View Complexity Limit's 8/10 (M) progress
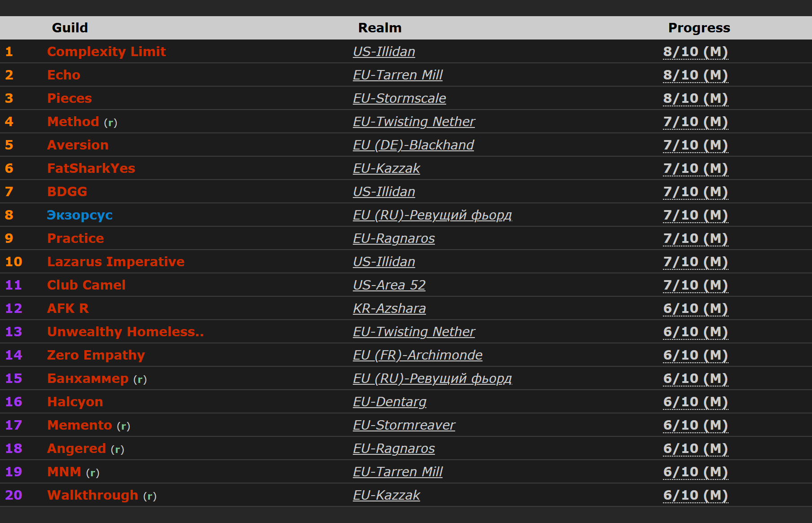 click(x=695, y=52)
